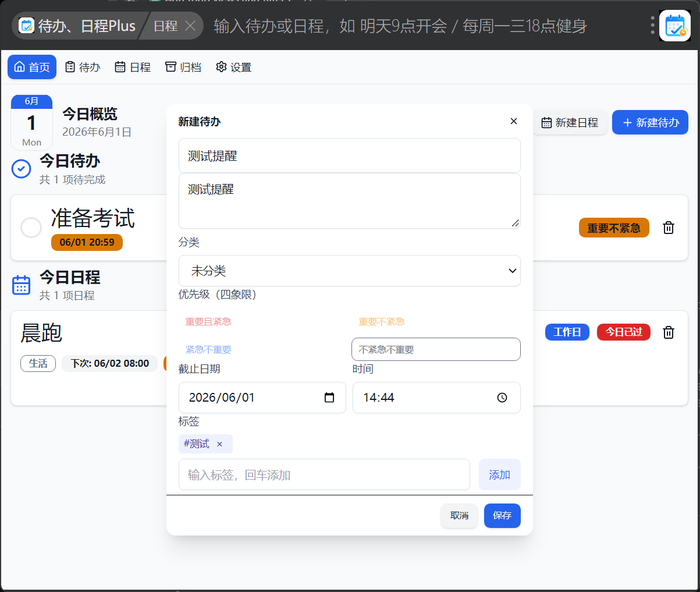The image size is (700, 592).
Task: Close the 新建待办 dialog with X
Action: click(513, 121)
